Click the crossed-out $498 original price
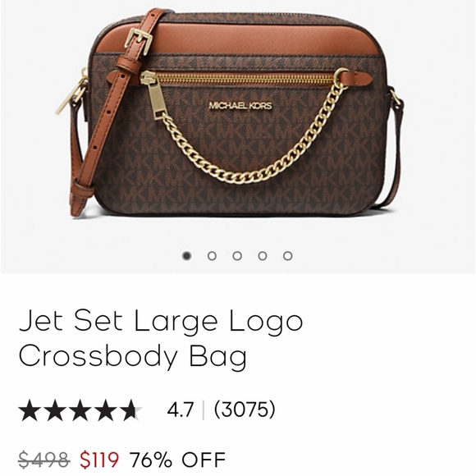Screen dimensions: 476x476 (x=44, y=460)
